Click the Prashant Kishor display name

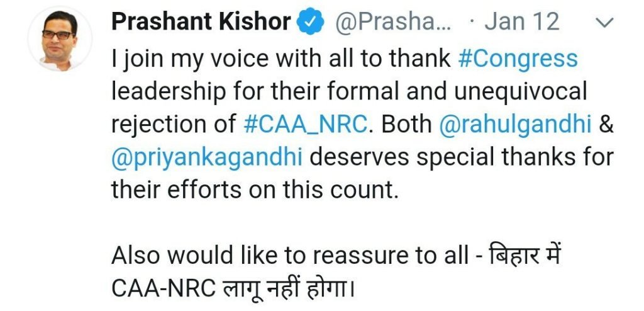(201, 23)
